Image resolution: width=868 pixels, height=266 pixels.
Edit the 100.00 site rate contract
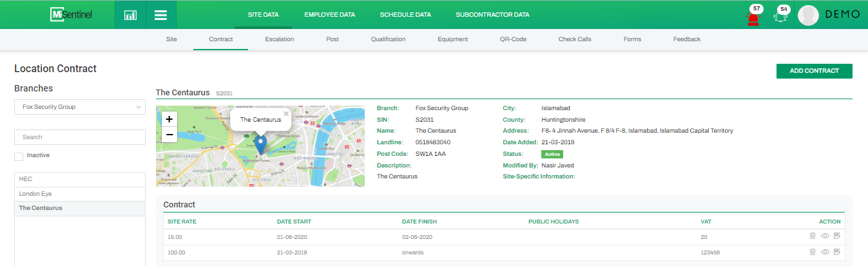tap(837, 252)
